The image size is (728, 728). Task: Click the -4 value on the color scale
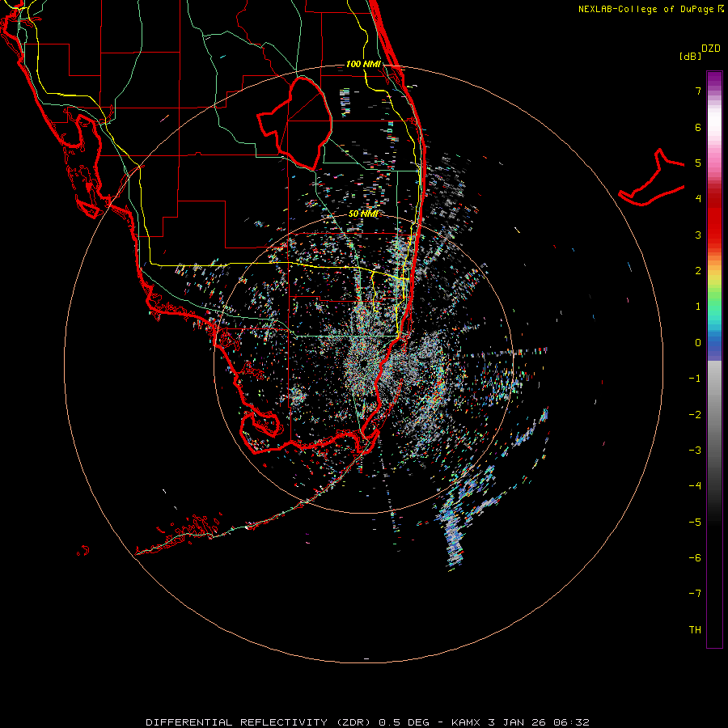[695, 485]
